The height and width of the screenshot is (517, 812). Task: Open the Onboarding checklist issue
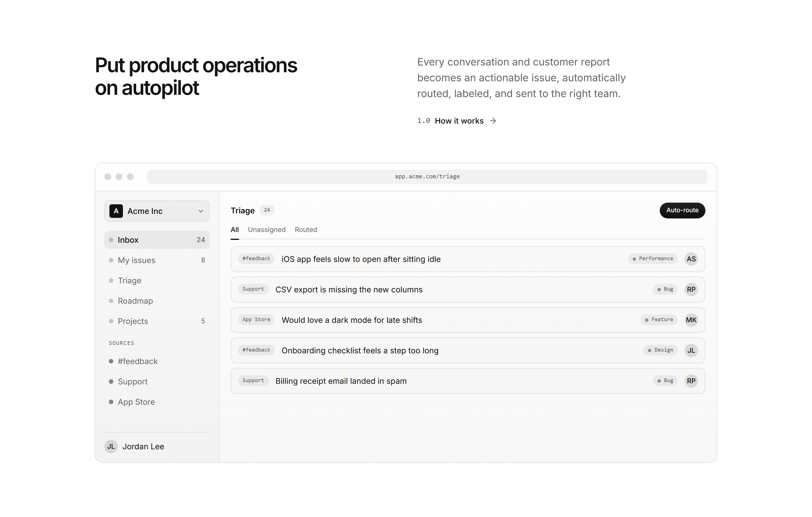click(x=468, y=350)
